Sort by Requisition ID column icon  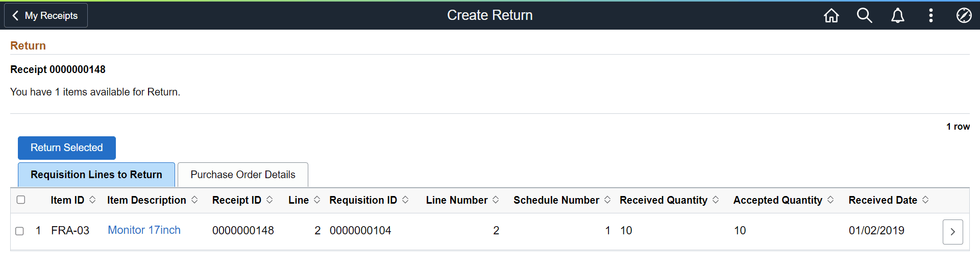pyautogui.click(x=405, y=200)
